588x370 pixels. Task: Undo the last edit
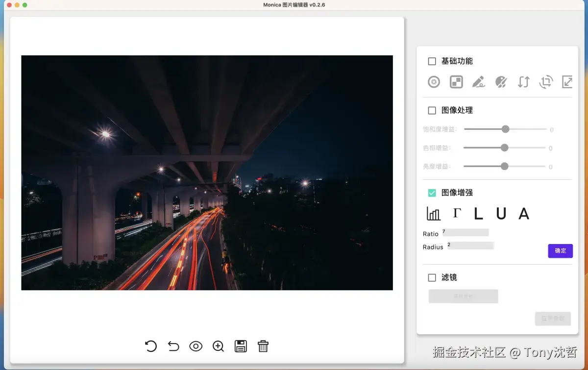(x=173, y=346)
